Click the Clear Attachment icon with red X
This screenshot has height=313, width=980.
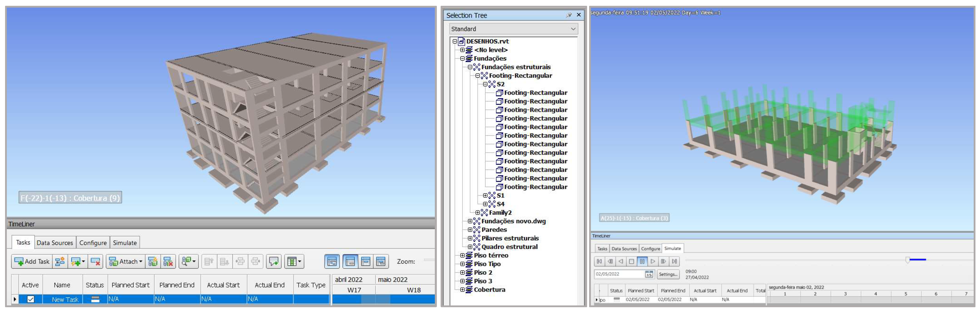pos(168,262)
